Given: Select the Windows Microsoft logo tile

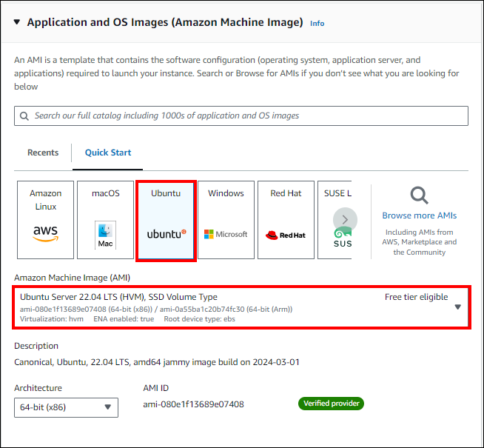Looking at the screenshot, I should [x=226, y=220].
